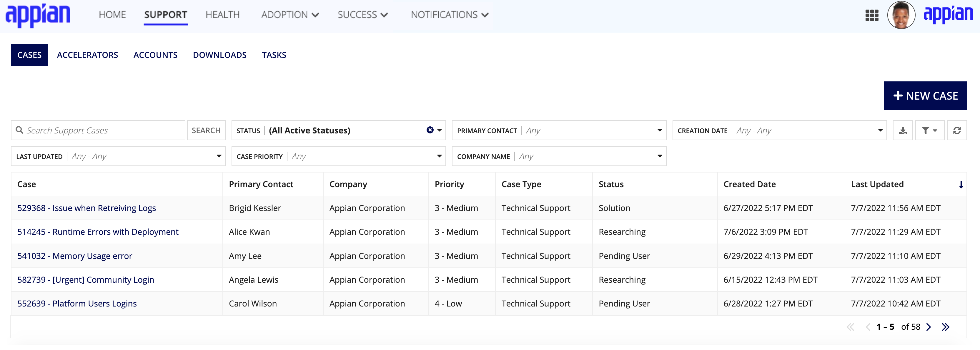980x350 pixels.
Task: Click the Search button
Action: (x=206, y=130)
